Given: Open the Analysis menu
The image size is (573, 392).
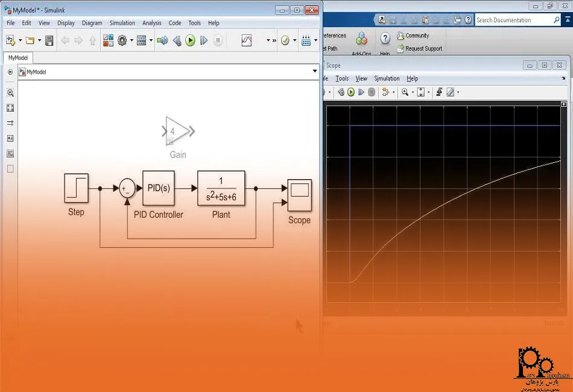Looking at the screenshot, I should click(x=151, y=23).
